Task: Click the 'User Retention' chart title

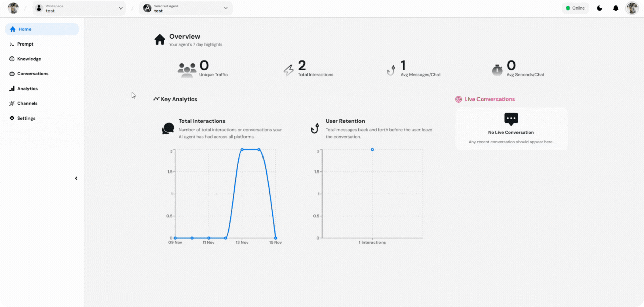Action: 345,121
